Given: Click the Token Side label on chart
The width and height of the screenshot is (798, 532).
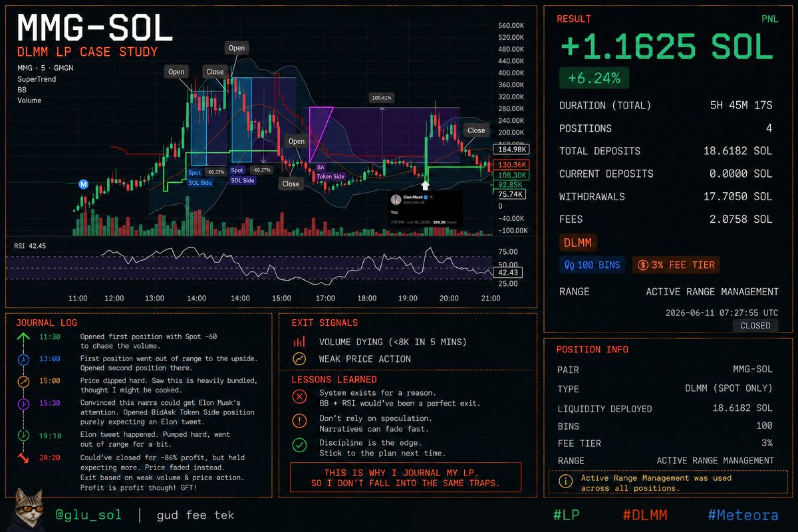Looking at the screenshot, I should [330, 177].
